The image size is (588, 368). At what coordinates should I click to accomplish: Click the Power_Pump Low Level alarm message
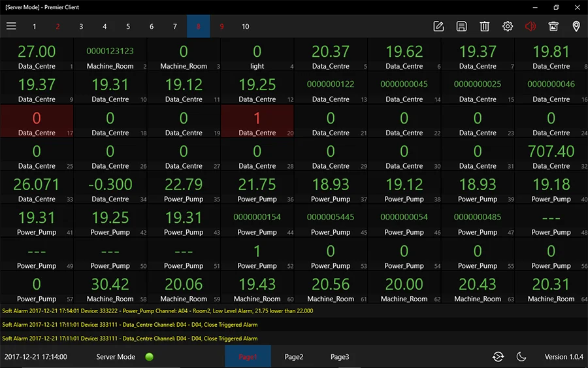pos(157,311)
